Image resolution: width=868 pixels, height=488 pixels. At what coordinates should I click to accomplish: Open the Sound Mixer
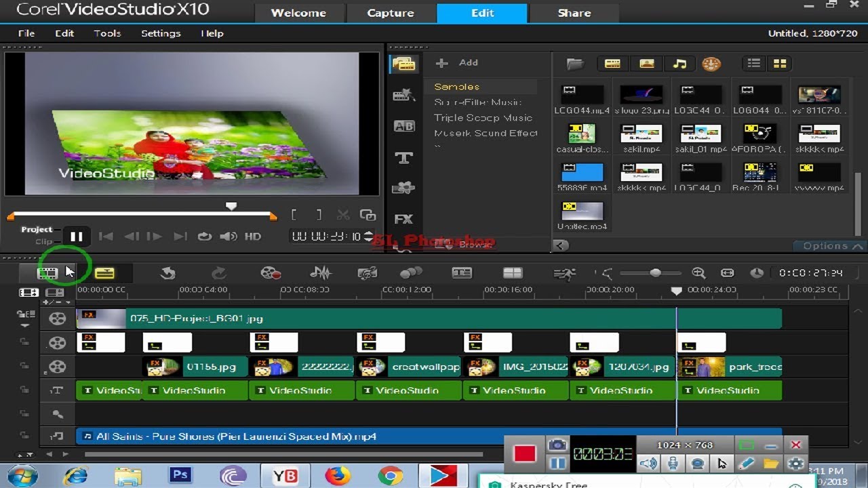[320, 273]
